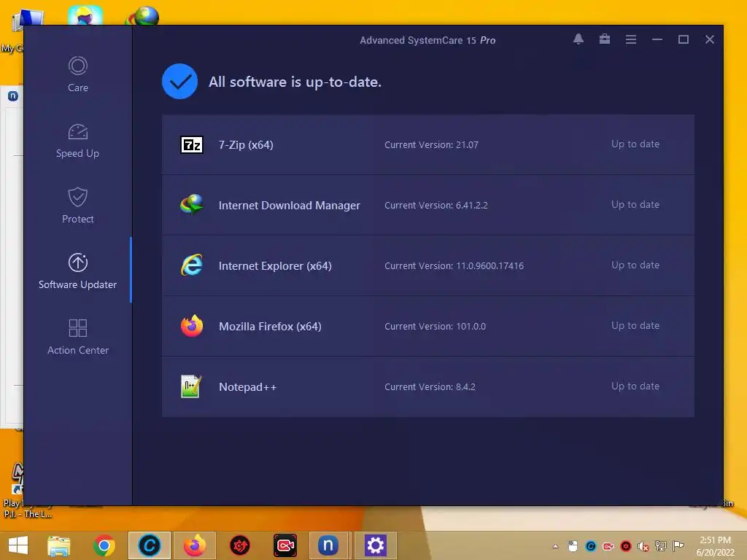747x560 pixels.
Task: Click the Advanced SystemCare 15 Pro title
Action: click(x=427, y=40)
